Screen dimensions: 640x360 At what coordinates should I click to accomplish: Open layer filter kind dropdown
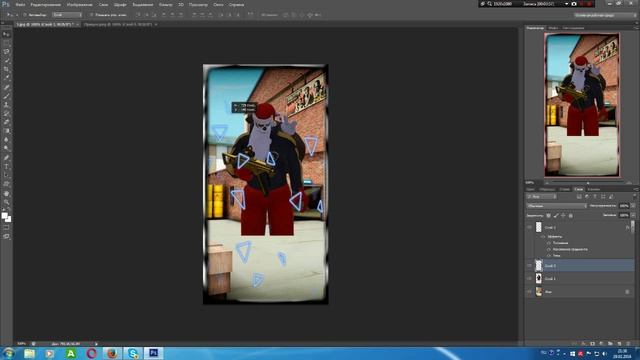point(541,197)
